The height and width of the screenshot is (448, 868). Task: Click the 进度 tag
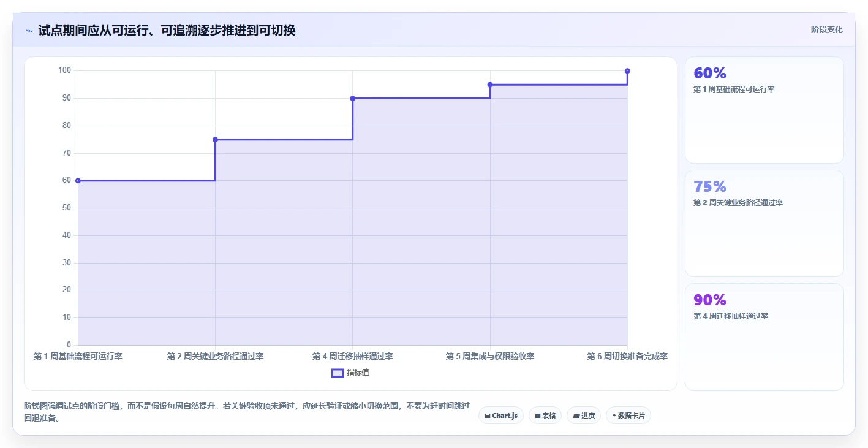tap(584, 416)
